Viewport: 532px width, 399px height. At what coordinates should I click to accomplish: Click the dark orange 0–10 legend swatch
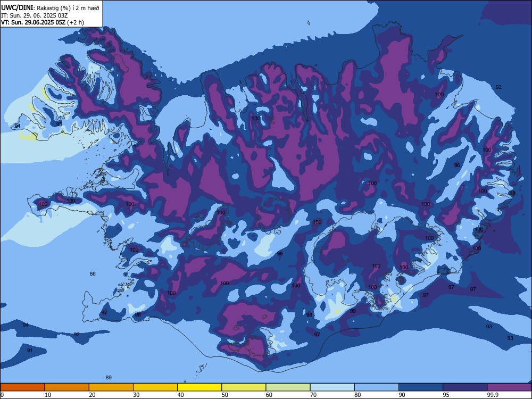(22, 387)
